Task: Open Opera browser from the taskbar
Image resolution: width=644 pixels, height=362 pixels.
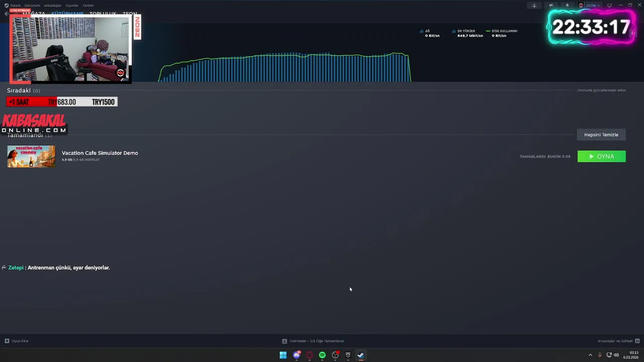Action: pos(309,355)
